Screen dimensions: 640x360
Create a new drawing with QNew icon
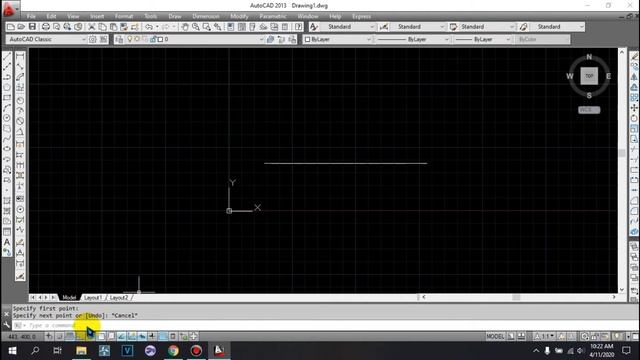click(x=11, y=27)
